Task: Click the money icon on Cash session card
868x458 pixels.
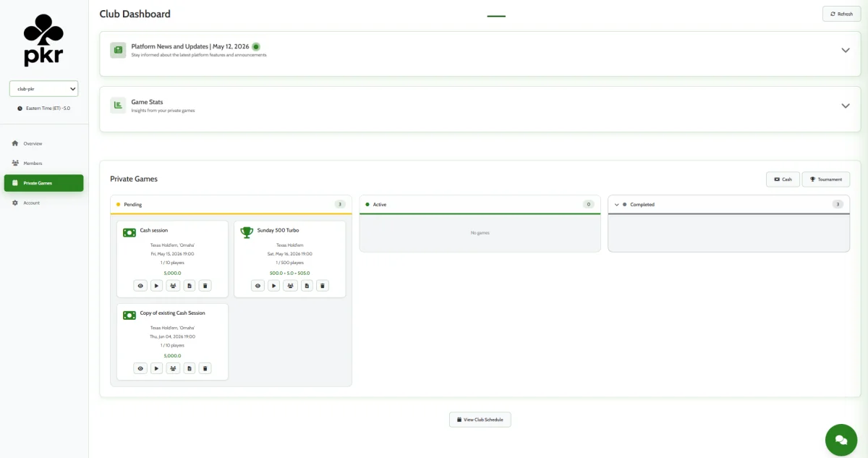Action: coord(129,232)
